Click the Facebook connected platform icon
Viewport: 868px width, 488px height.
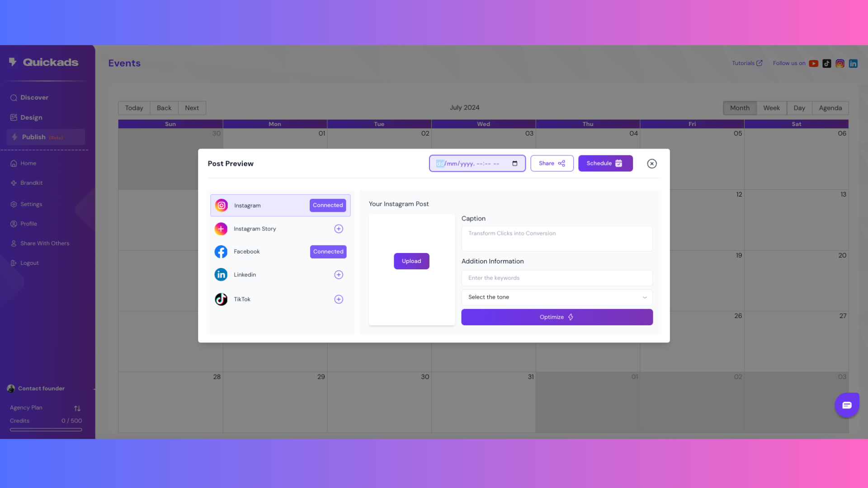(x=221, y=251)
